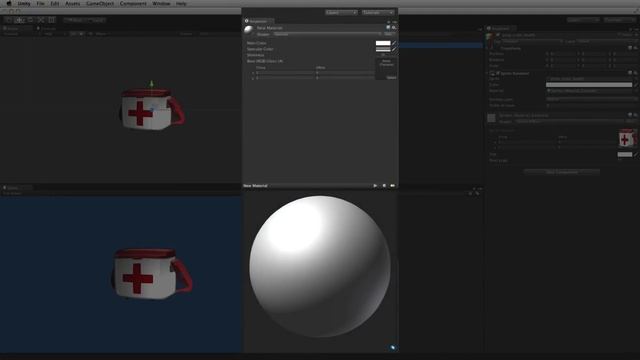Toggle preview light button in preview bar
640x360 pixels.
point(393,186)
